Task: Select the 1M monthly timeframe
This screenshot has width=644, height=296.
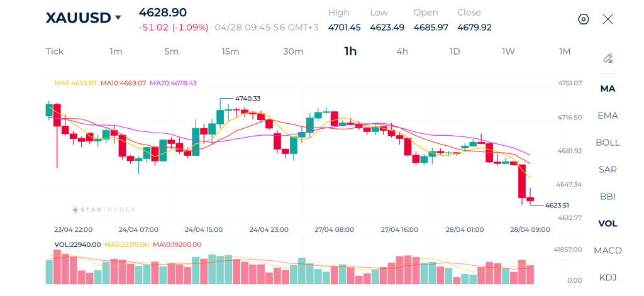Action: (565, 52)
